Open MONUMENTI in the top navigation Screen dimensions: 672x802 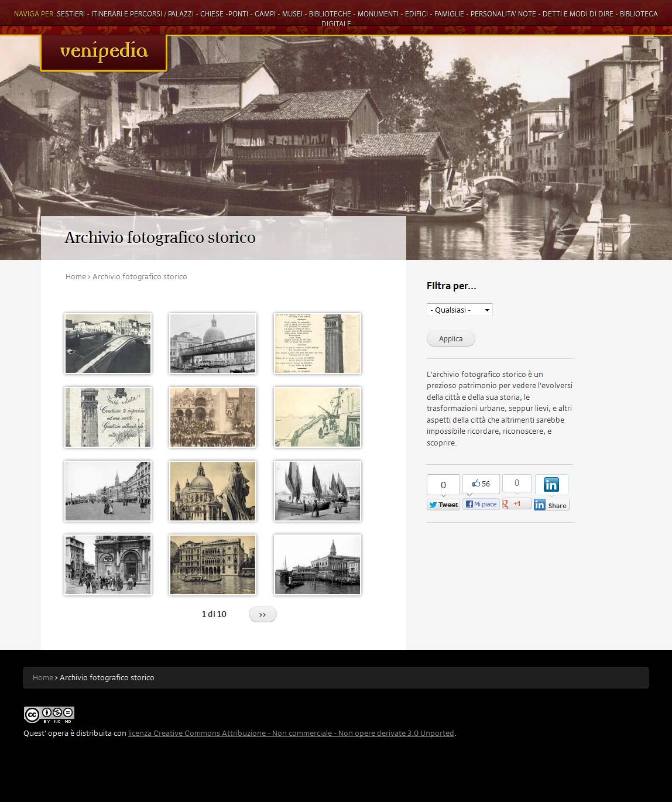tap(378, 13)
